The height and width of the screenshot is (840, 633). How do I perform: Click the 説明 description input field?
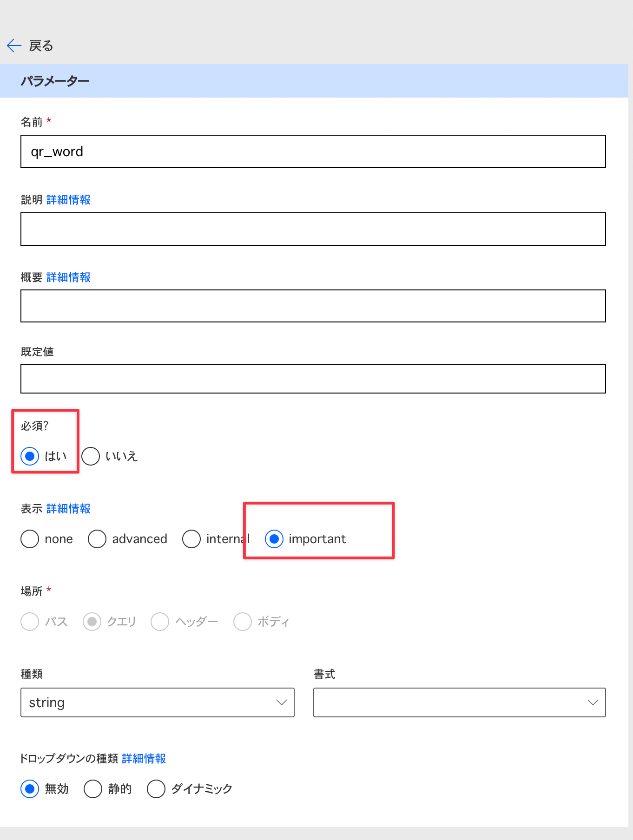[313, 229]
